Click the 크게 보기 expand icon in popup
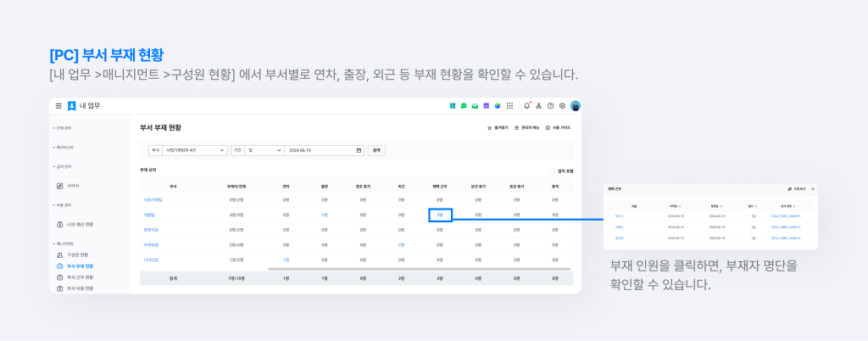 point(789,189)
